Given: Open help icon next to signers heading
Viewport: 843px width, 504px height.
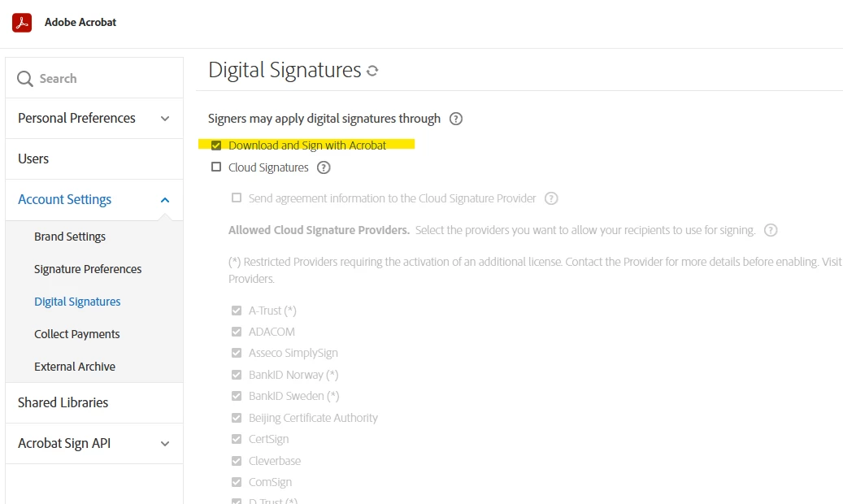Looking at the screenshot, I should (456, 119).
